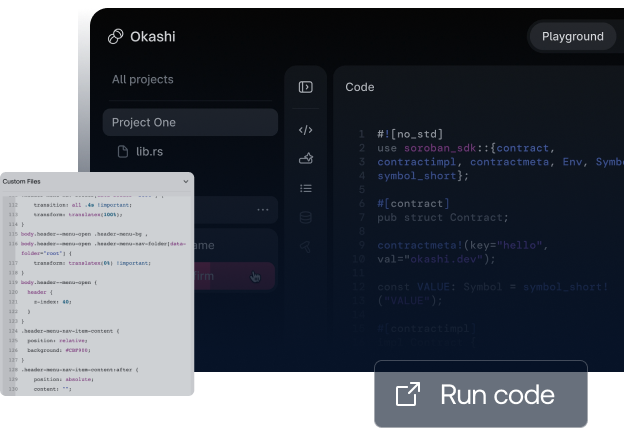Click the external link icon in Run code
Viewport: 624px width, 428px height.
408,394
